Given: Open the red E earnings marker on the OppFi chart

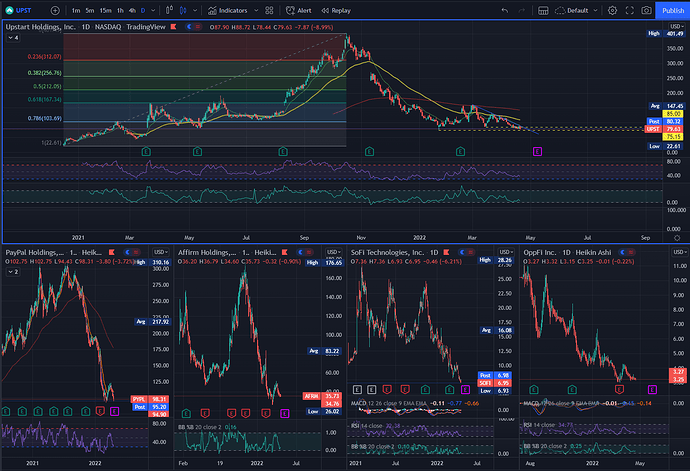Looking at the screenshot, I should (619, 390).
